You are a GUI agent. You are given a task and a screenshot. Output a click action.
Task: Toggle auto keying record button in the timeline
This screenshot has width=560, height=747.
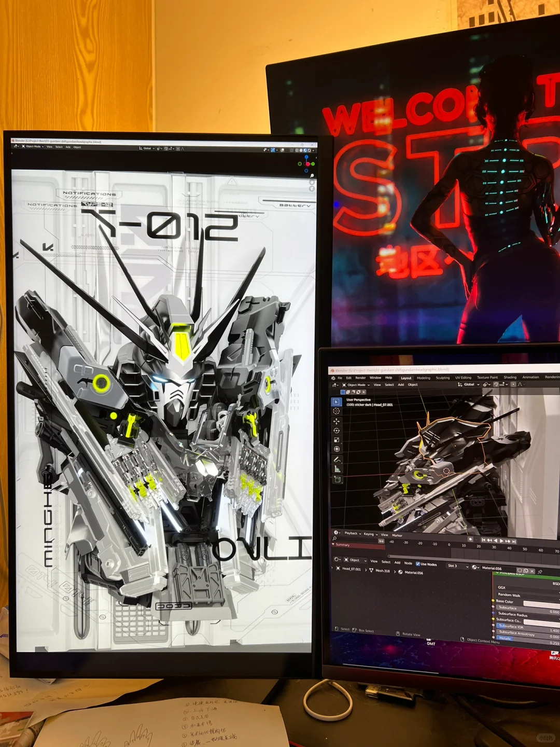tap(470, 539)
